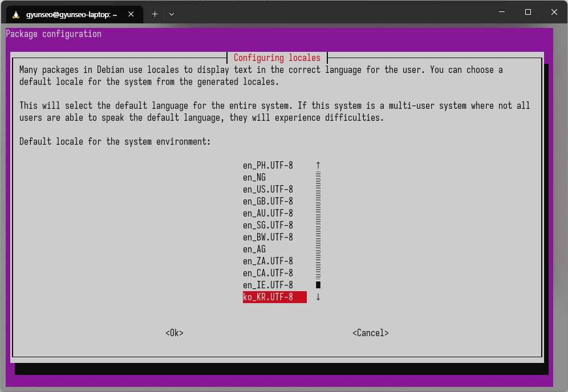Close the gyunseo@gyunseo-laptop terminal tab
568x392 pixels.
131,14
